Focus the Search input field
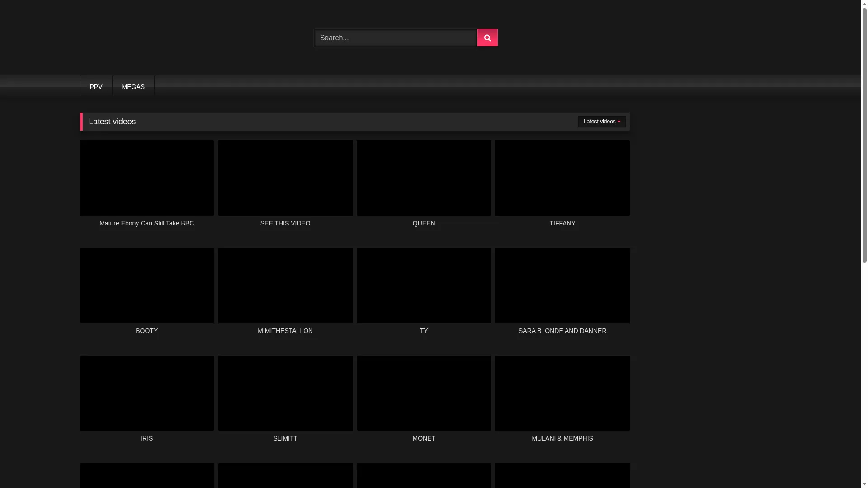This screenshot has height=488, width=868. (396, 38)
